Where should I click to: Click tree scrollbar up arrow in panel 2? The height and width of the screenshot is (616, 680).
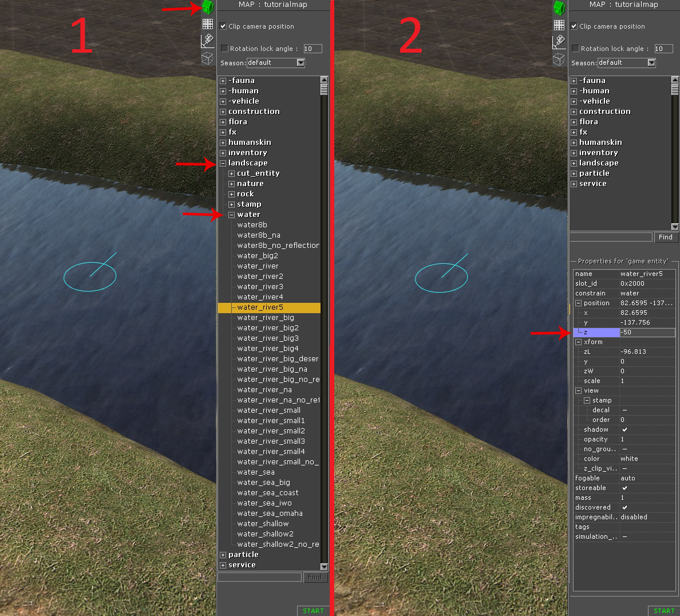click(x=675, y=80)
